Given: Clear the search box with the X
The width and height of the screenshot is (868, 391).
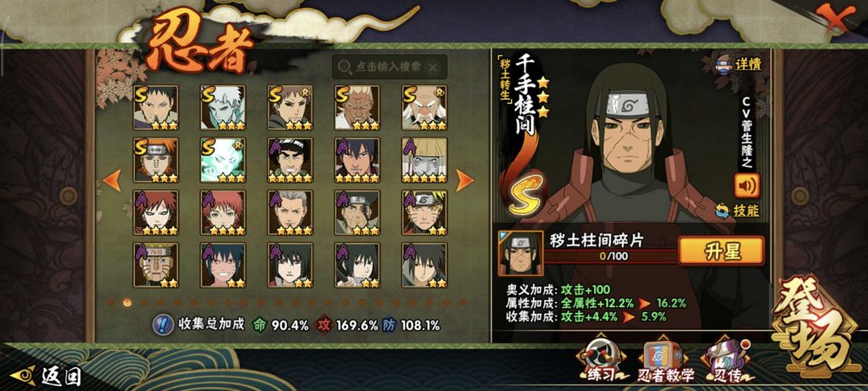Looking at the screenshot, I should 433,68.
